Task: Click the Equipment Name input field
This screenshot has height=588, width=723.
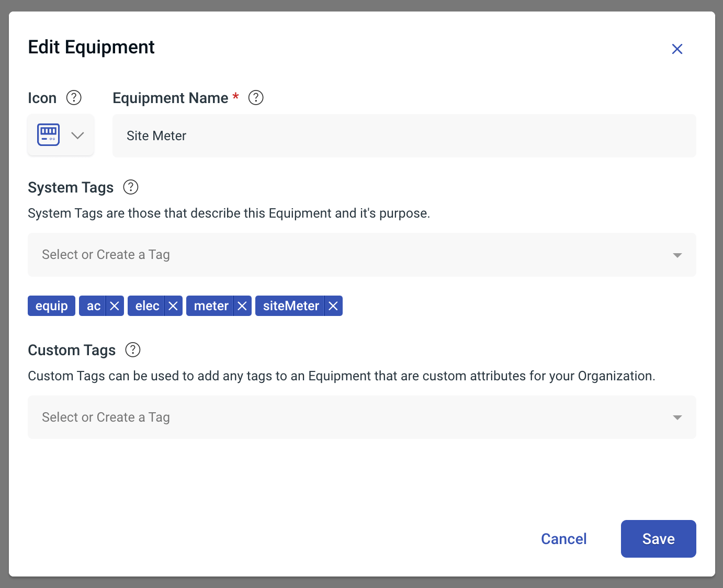Action: (x=404, y=135)
